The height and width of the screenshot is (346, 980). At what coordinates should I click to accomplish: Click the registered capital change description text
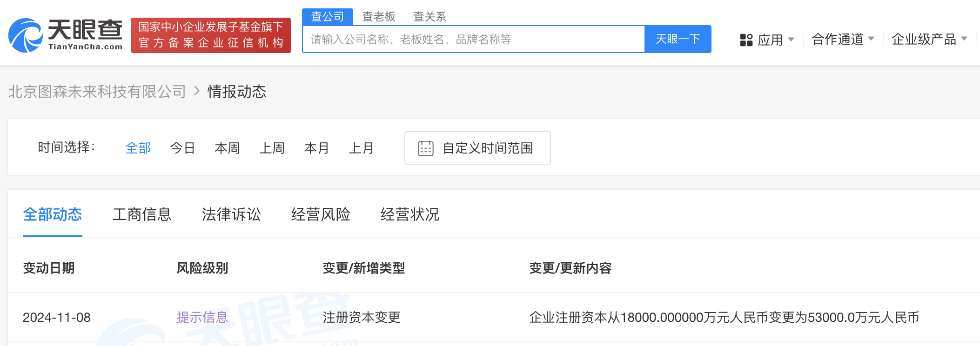[724, 318]
